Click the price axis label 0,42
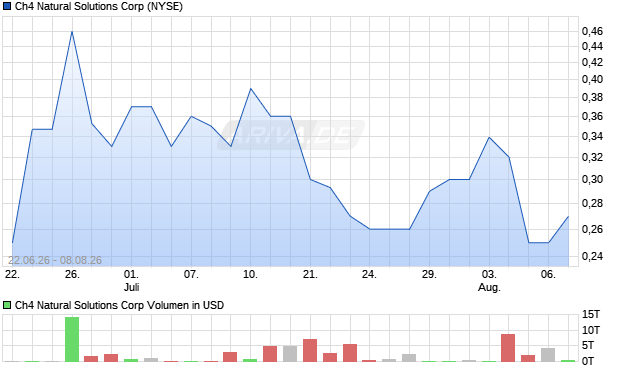Image resolution: width=620 pixels, height=371 pixels. point(592,62)
